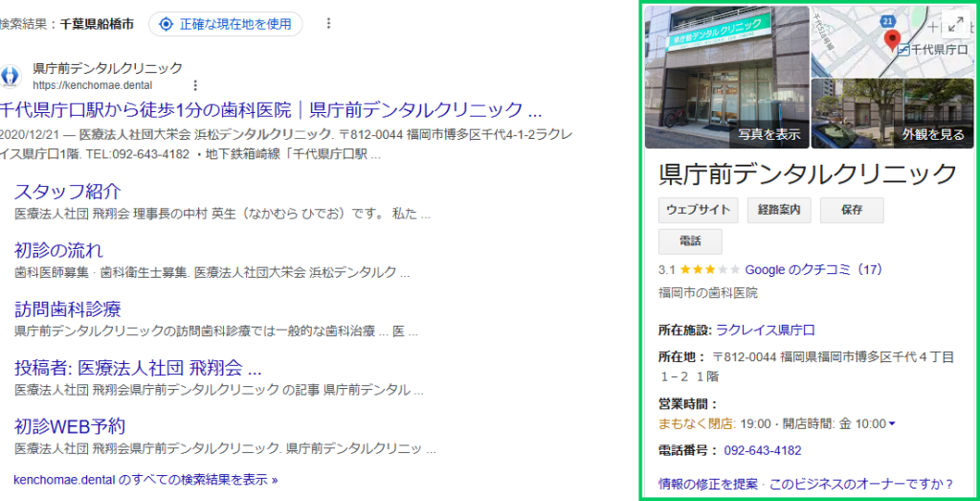Click the kenchomae.dental site favicon
This screenshot has width=980, height=501.
(x=10, y=77)
